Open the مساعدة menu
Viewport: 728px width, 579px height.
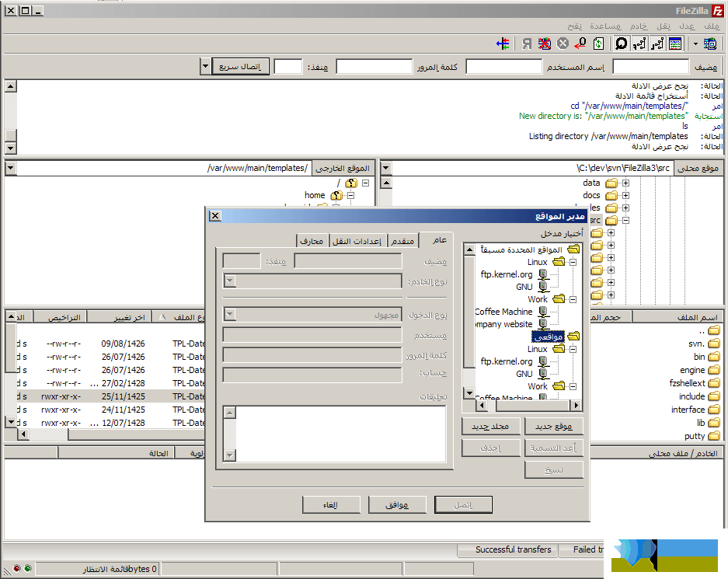point(605,26)
